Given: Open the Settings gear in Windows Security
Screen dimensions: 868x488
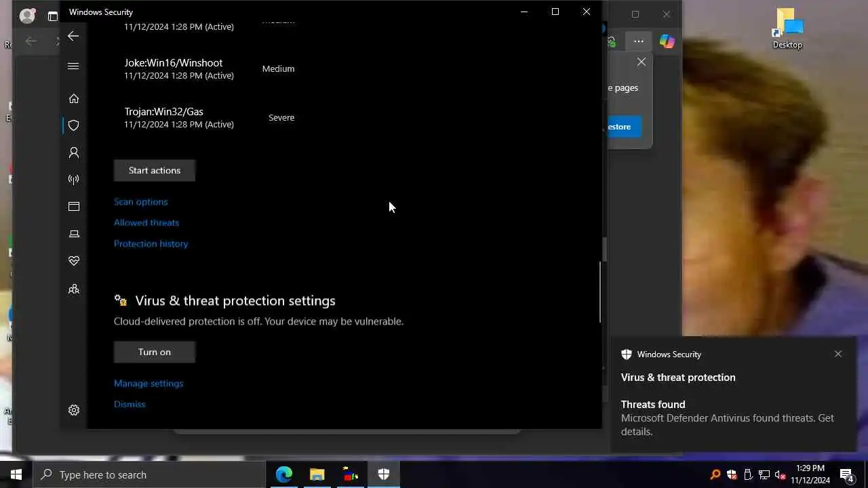Looking at the screenshot, I should pyautogui.click(x=74, y=410).
